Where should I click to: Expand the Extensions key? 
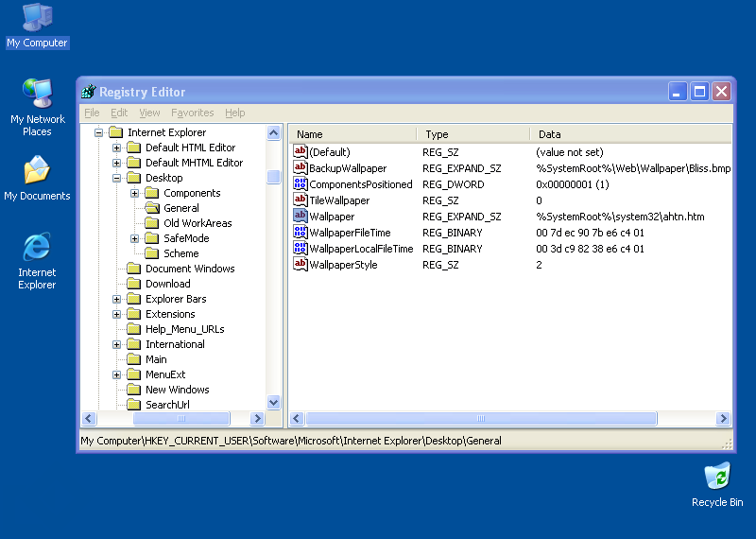click(x=116, y=315)
